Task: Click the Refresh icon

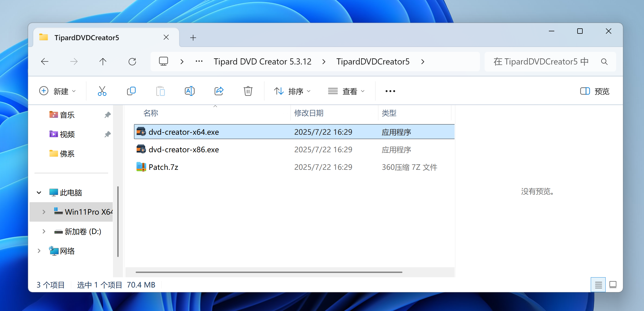Action: (x=132, y=62)
